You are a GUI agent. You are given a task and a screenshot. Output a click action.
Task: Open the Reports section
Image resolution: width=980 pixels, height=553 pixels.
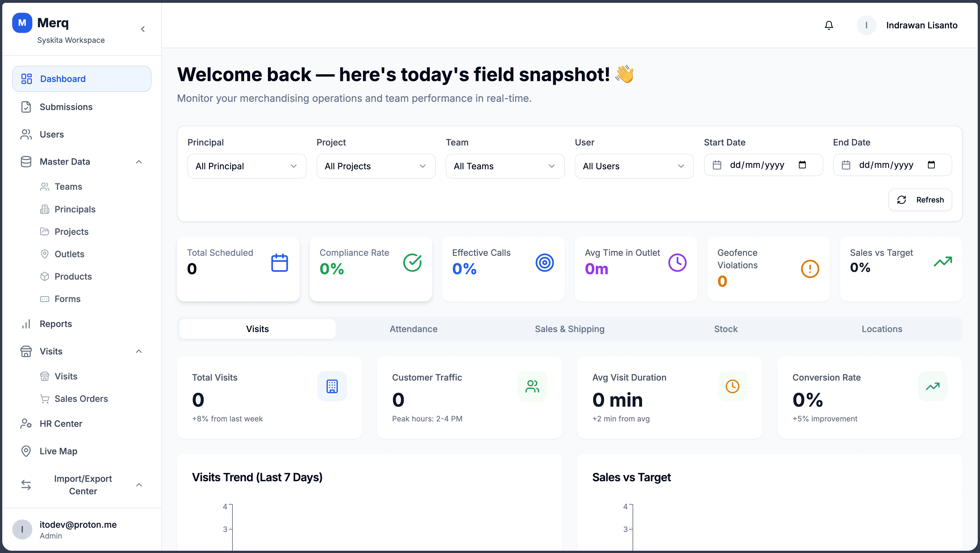click(x=56, y=324)
